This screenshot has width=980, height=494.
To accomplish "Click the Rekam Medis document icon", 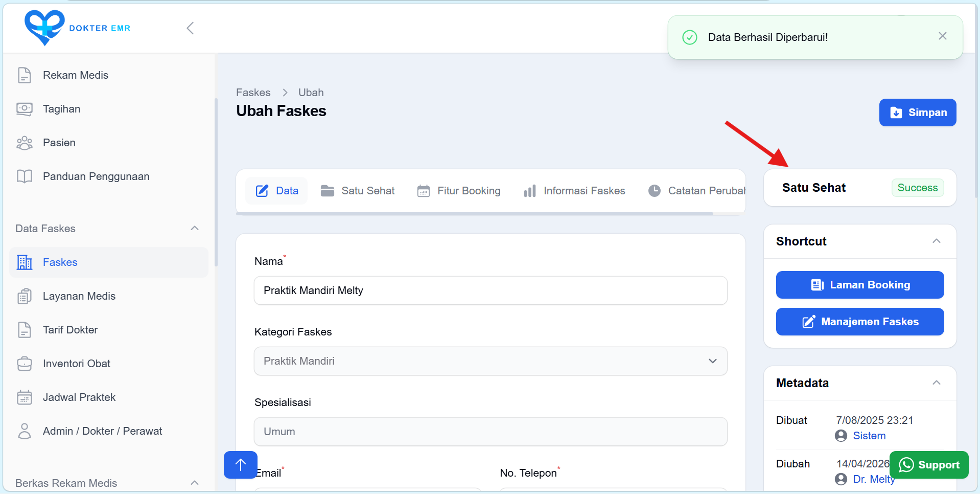I will 25,75.
